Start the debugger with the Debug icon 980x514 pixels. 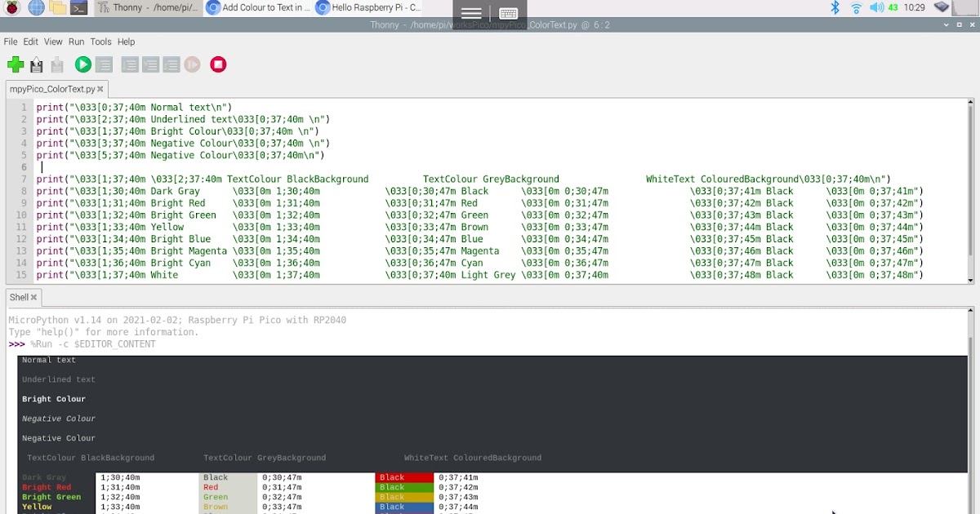tap(104, 64)
